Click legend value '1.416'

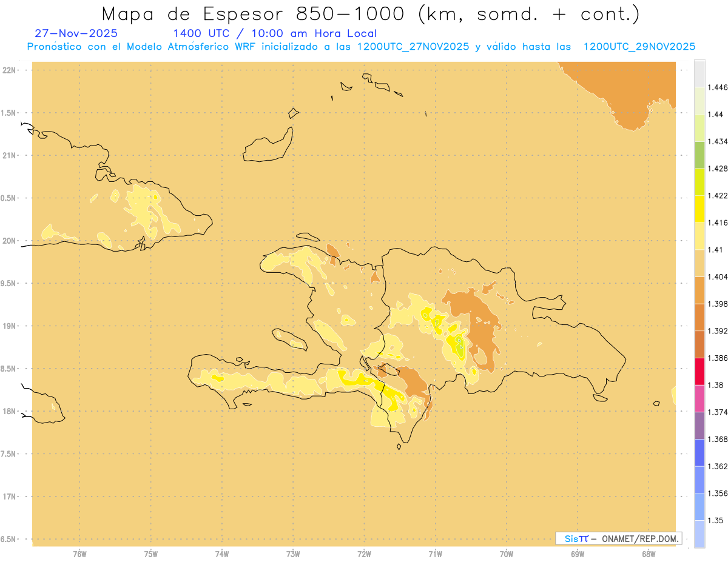click(718, 222)
